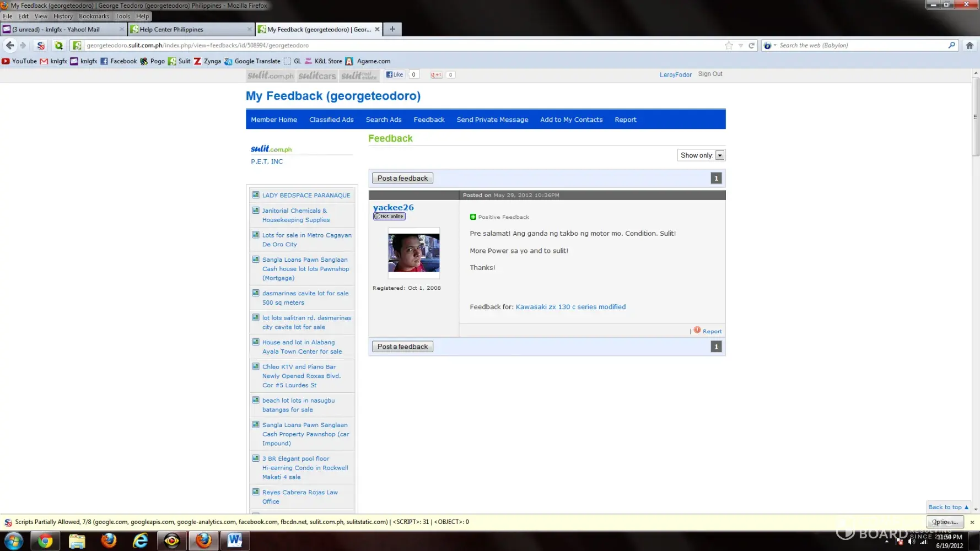Open Microsoft Word from the taskbar
Viewport: 980px width, 551px height.
[x=235, y=541]
